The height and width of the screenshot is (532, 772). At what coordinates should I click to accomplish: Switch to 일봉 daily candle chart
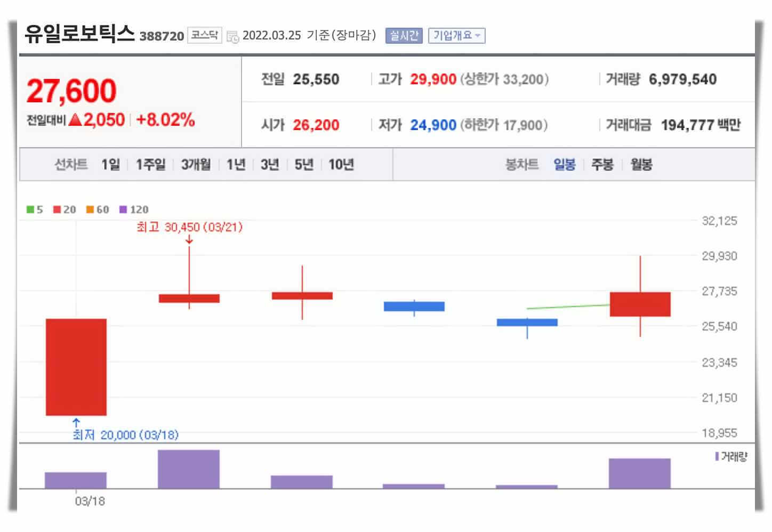564,164
